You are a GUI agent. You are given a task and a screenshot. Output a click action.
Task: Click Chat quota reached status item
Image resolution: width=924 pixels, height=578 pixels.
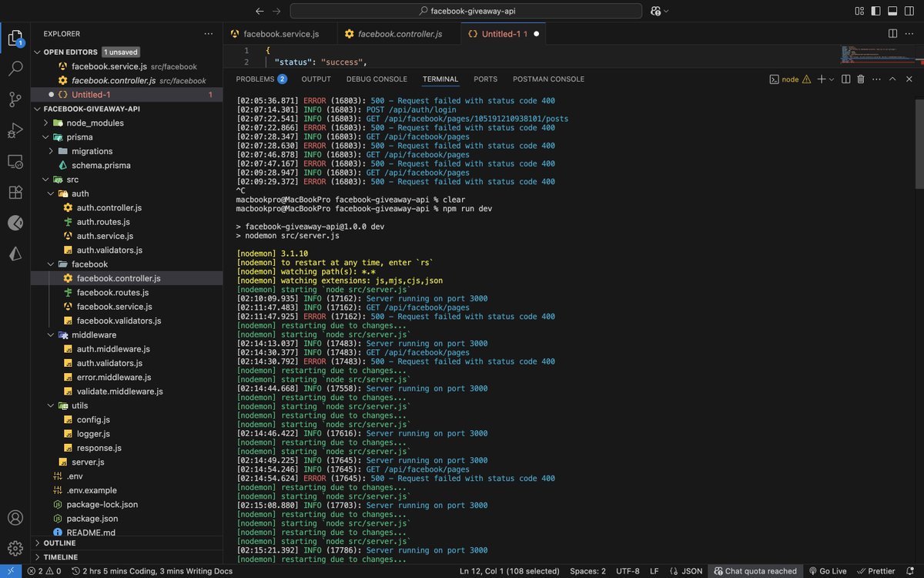(x=755, y=571)
